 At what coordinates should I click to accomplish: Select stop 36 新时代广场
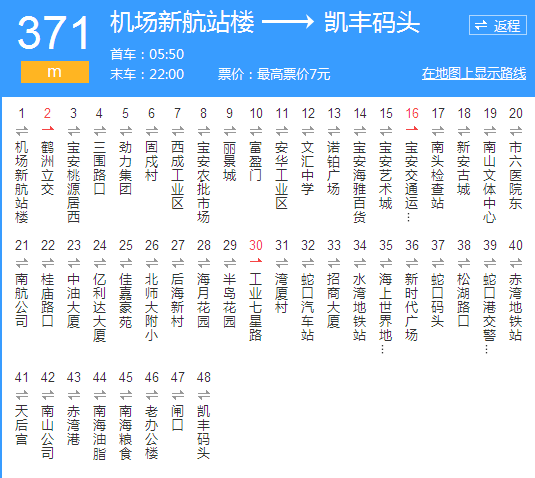(412, 307)
